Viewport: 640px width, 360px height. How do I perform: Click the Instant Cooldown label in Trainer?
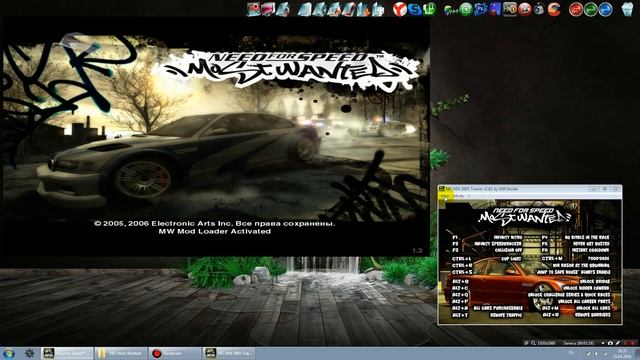click(590, 250)
